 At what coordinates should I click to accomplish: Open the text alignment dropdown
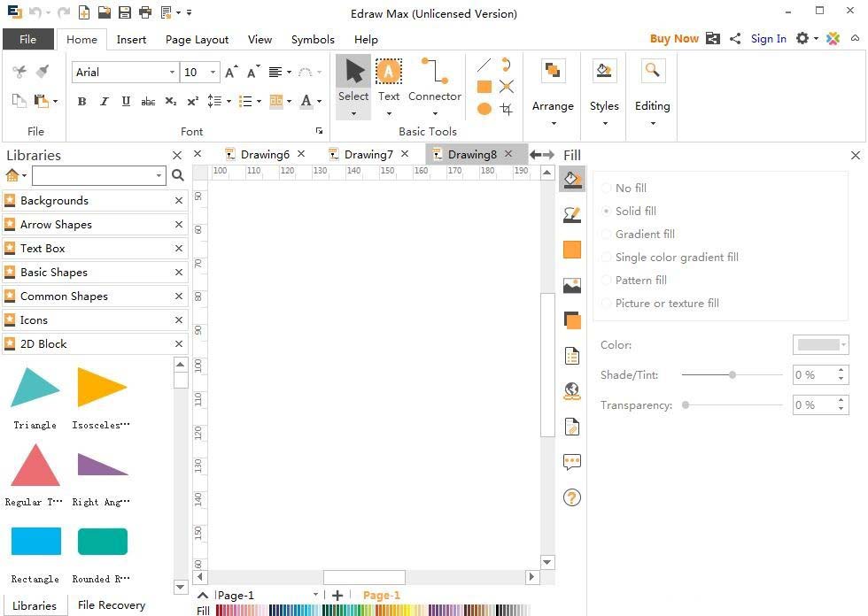coord(289,73)
